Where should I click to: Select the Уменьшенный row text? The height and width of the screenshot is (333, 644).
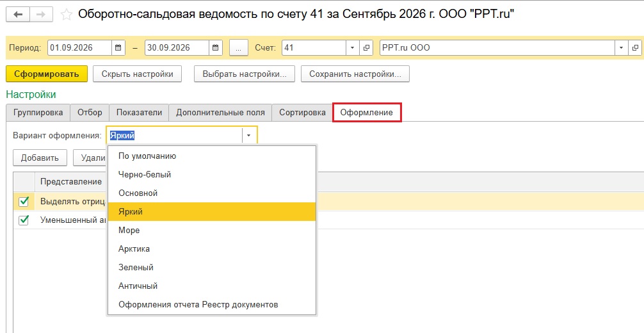[73, 220]
